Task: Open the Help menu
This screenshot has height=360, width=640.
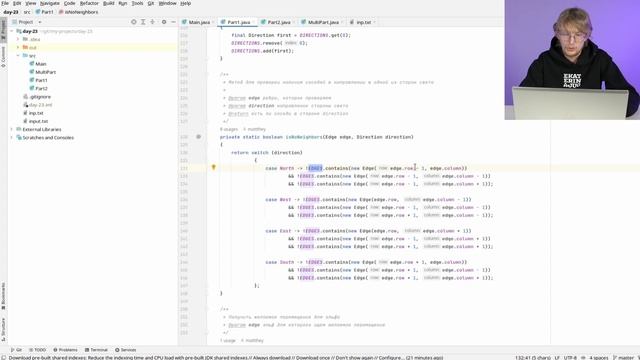Action: tap(186, 3)
